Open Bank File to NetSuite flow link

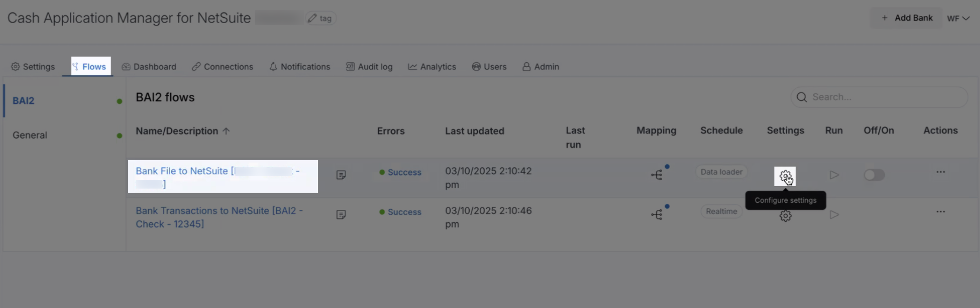click(218, 177)
